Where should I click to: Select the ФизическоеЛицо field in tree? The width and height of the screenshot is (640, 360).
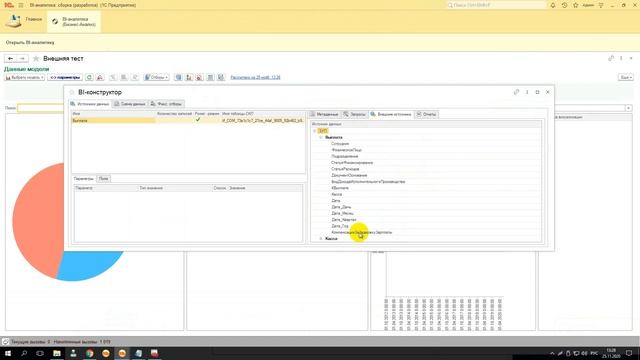[x=347, y=150]
